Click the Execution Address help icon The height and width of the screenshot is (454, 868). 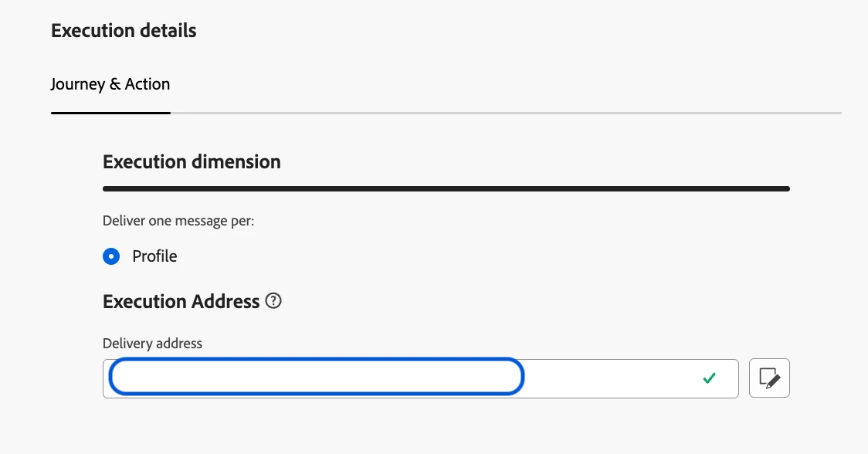(x=273, y=300)
